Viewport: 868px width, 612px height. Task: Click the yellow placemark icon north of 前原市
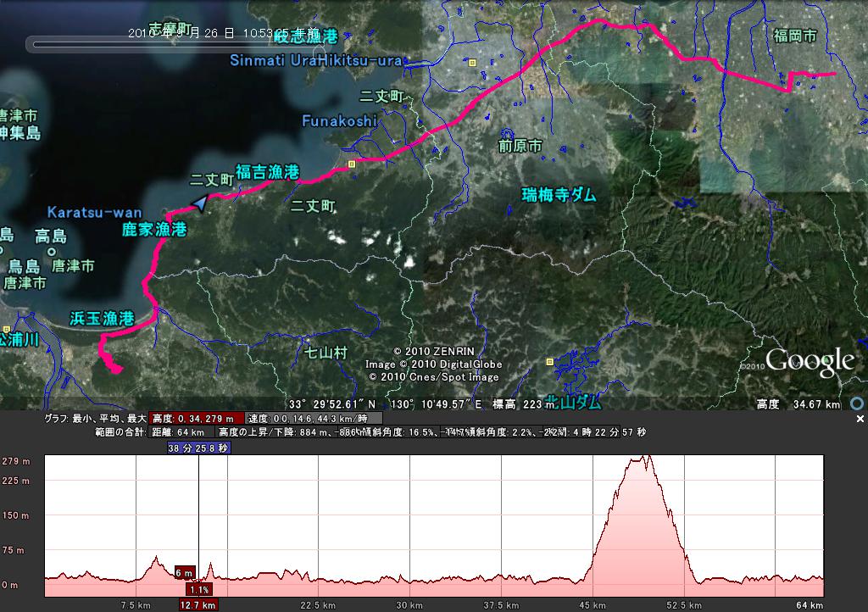pos(472,63)
